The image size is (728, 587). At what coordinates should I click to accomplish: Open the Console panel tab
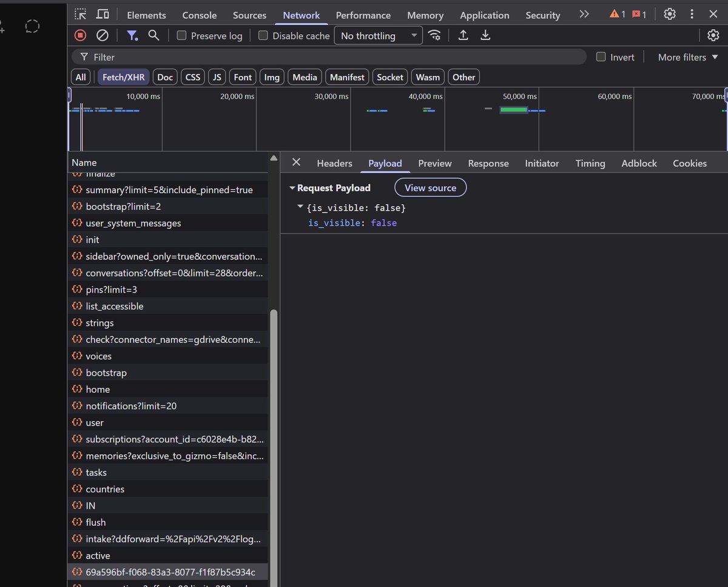click(200, 15)
